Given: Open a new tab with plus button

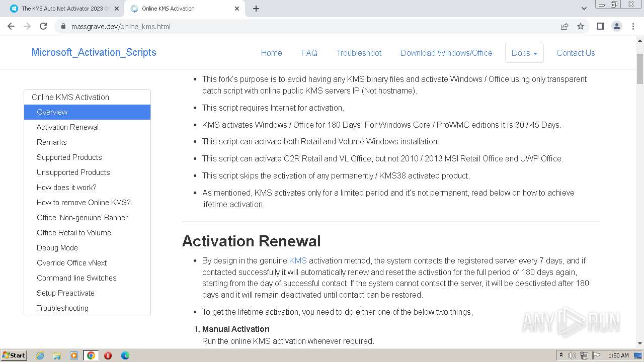Looking at the screenshot, I should (256, 9).
